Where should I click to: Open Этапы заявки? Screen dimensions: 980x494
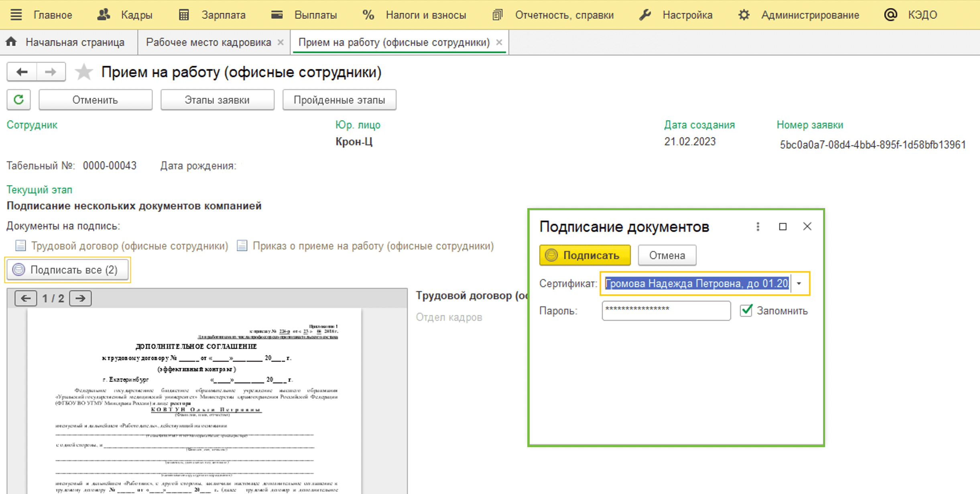218,100
